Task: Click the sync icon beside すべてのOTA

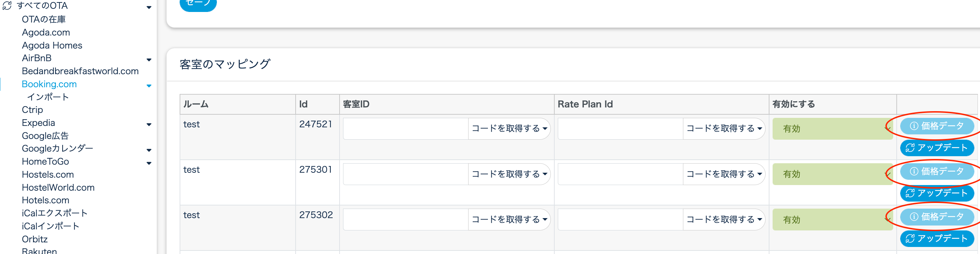Action: click(7, 6)
